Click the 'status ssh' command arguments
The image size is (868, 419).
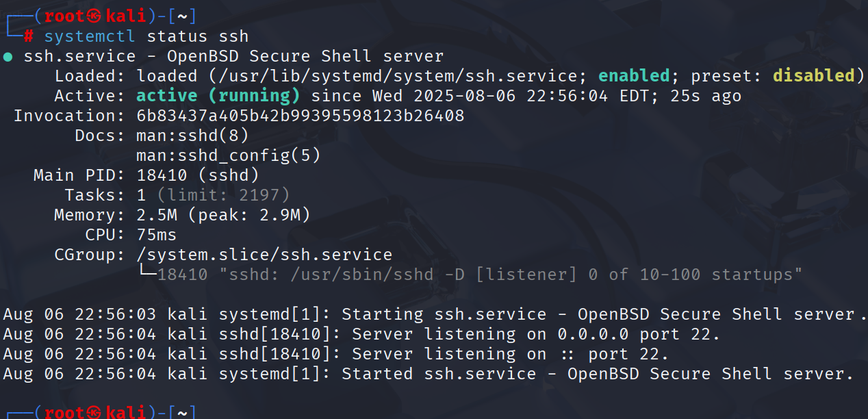[198, 36]
